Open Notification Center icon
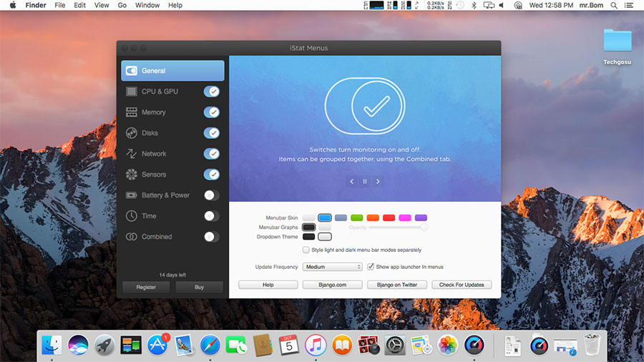The width and height of the screenshot is (644, 362). pos(629,5)
